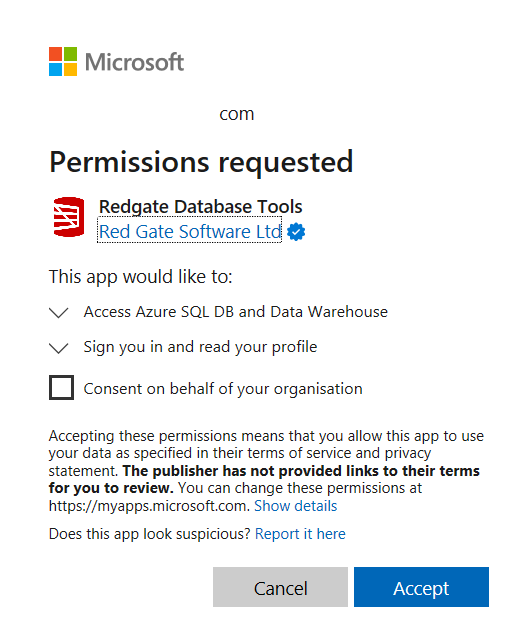Expand the Access Azure SQL DB permission chevron

coord(59,312)
